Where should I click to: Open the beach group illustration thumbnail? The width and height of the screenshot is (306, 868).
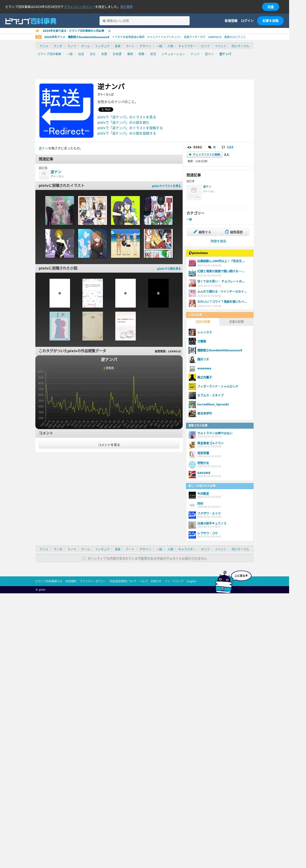tap(125, 244)
